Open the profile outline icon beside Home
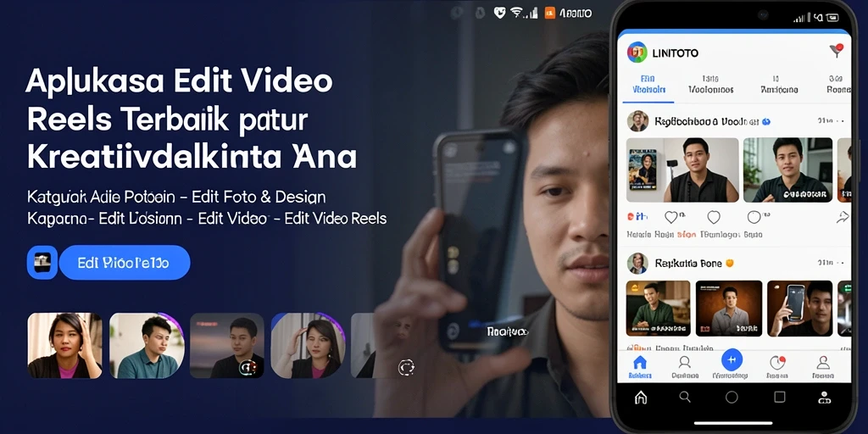The image size is (868, 434). click(685, 367)
